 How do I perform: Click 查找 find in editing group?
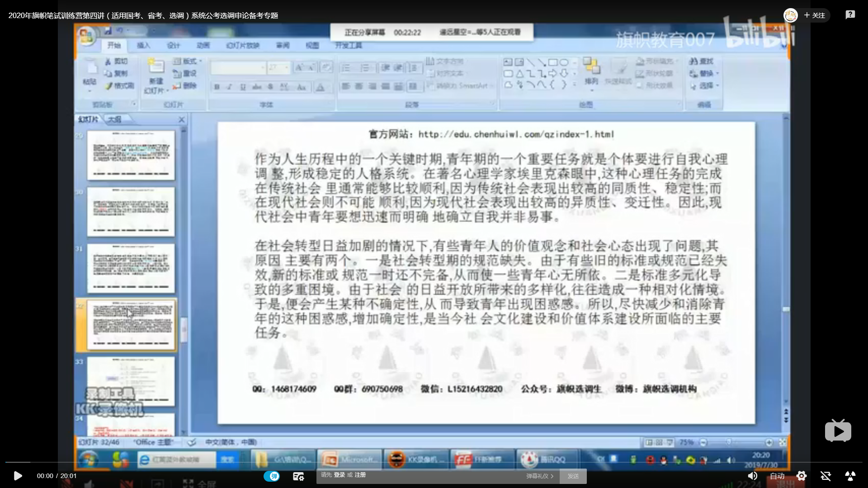tap(702, 61)
